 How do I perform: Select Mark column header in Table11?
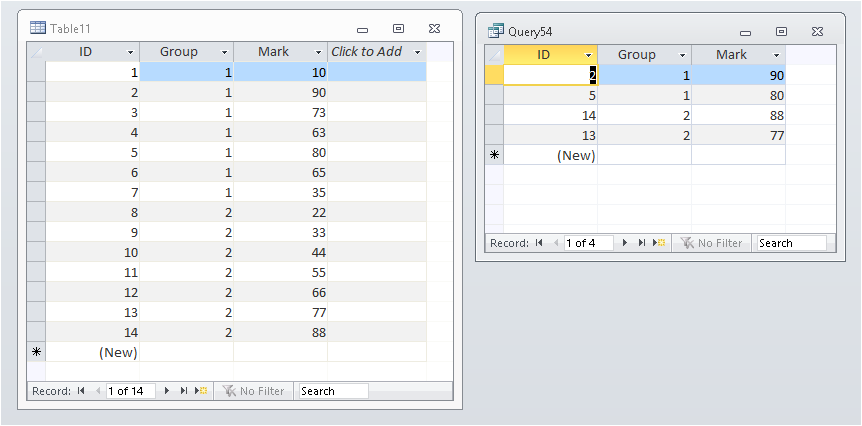272,52
